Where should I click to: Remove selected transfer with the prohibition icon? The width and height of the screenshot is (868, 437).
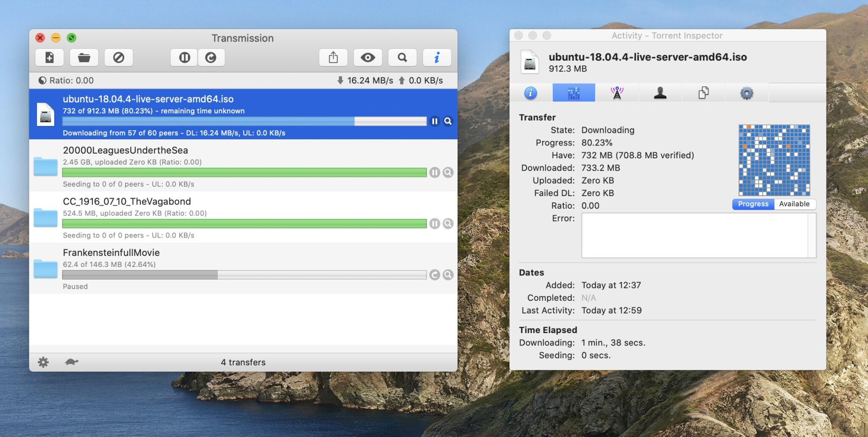click(x=119, y=57)
